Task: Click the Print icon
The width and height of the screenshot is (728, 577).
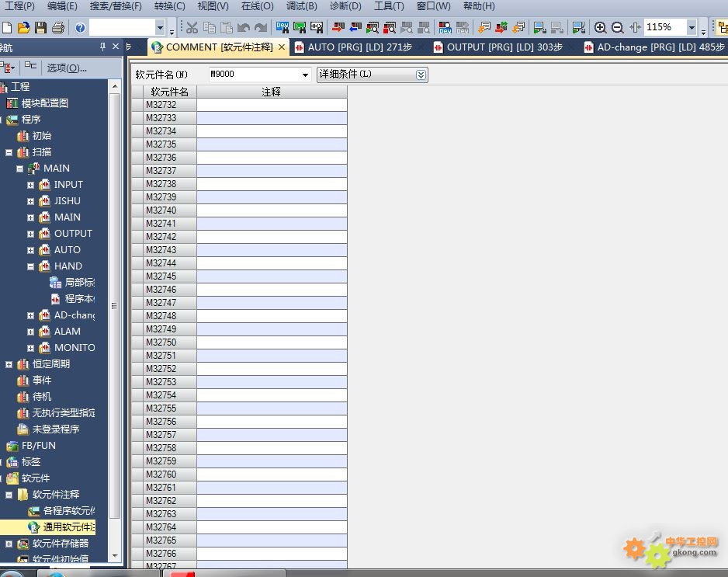Action: pos(58,27)
